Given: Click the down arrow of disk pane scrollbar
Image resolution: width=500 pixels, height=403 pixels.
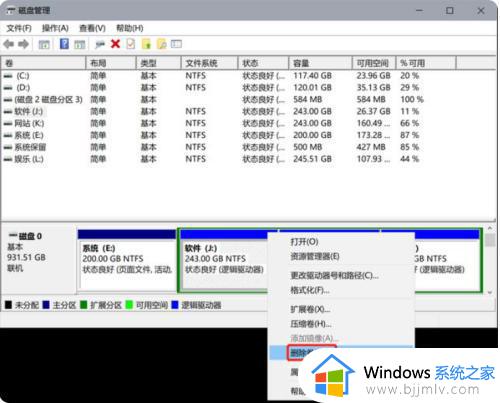Looking at the screenshot, I should (x=490, y=292).
